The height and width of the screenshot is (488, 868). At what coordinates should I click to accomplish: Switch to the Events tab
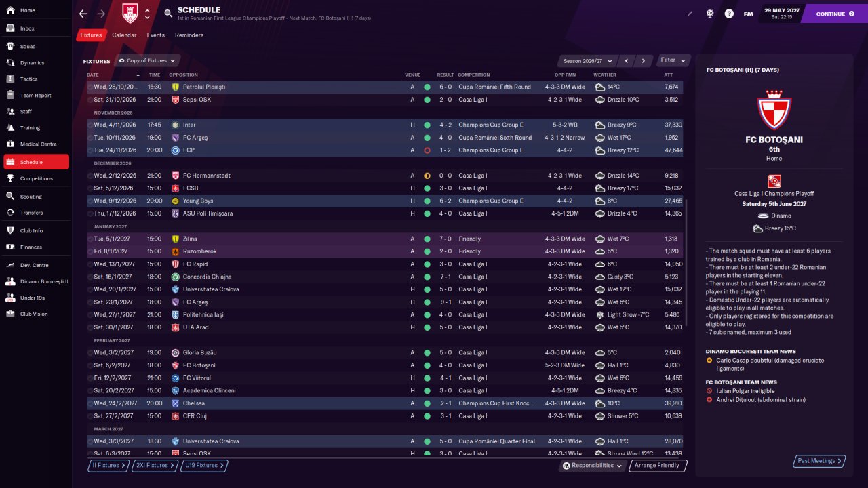point(156,35)
